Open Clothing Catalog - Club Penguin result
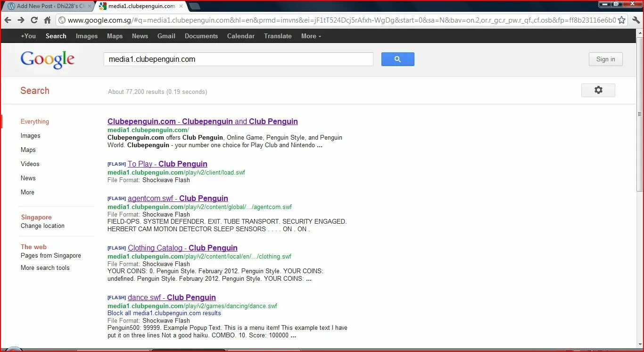Screen dimensions: 644x352 182,248
